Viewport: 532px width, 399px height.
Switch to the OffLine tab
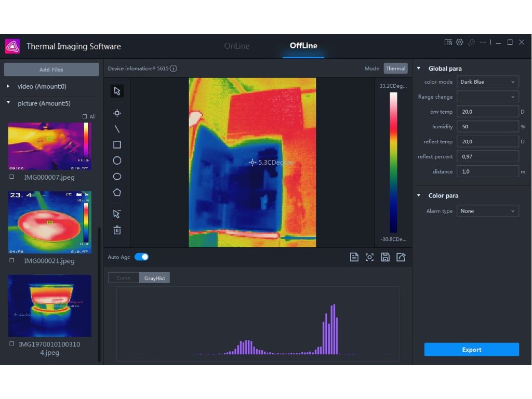303,46
